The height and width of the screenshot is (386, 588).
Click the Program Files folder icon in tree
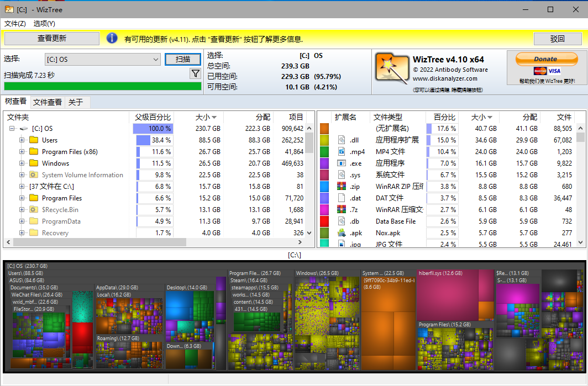pyautogui.click(x=34, y=198)
